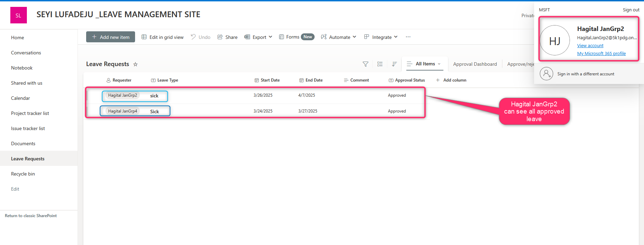This screenshot has width=644, height=245.
Task: Go to Home in the left navigation
Action: (x=18, y=38)
